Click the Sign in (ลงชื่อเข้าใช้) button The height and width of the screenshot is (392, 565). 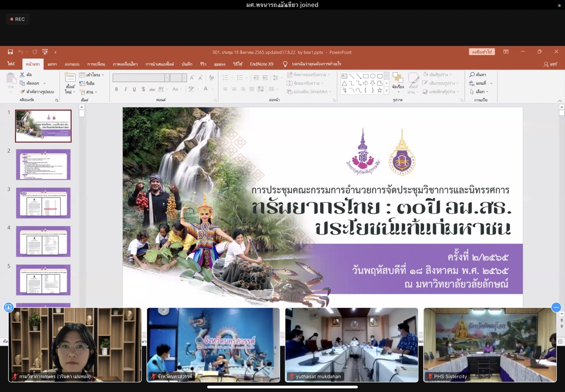pyautogui.click(x=482, y=52)
